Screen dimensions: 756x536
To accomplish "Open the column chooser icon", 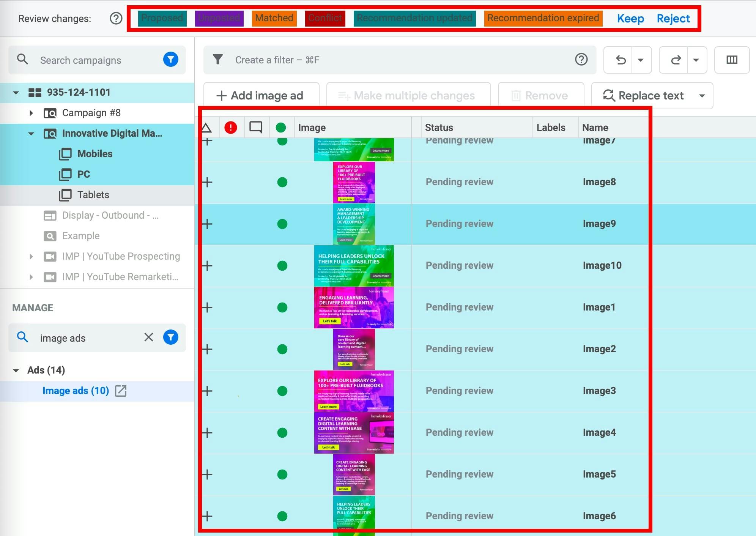I will 732,60.
